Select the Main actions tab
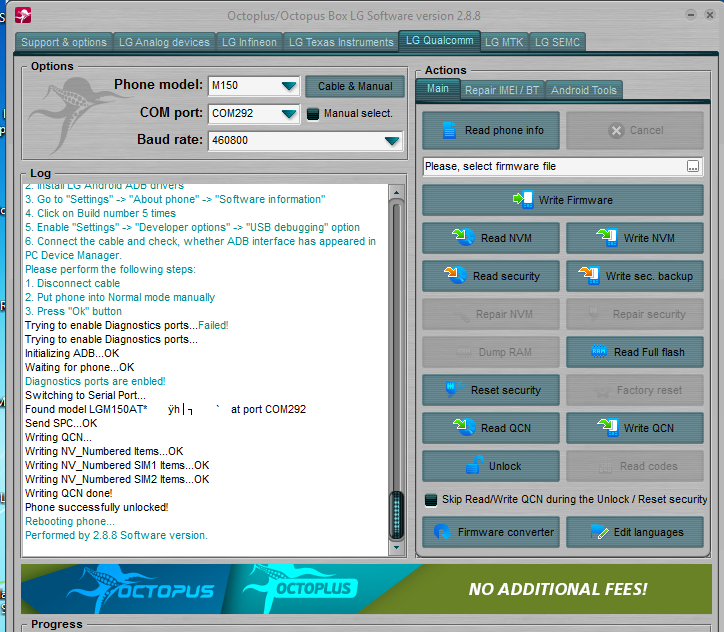724x632 pixels. click(x=437, y=89)
